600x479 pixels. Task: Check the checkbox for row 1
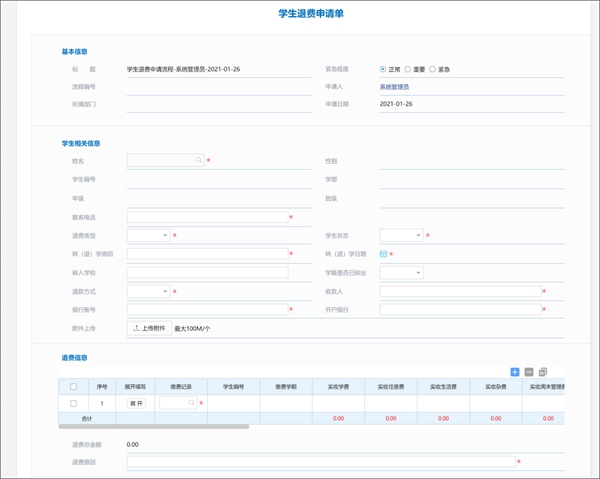[73, 404]
